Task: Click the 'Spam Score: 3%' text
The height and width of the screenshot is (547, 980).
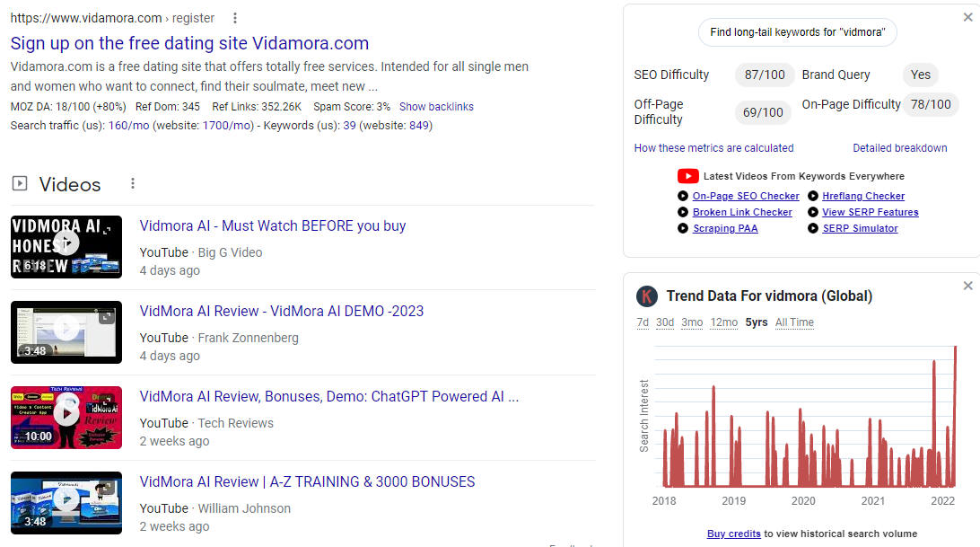Action: 352,106
